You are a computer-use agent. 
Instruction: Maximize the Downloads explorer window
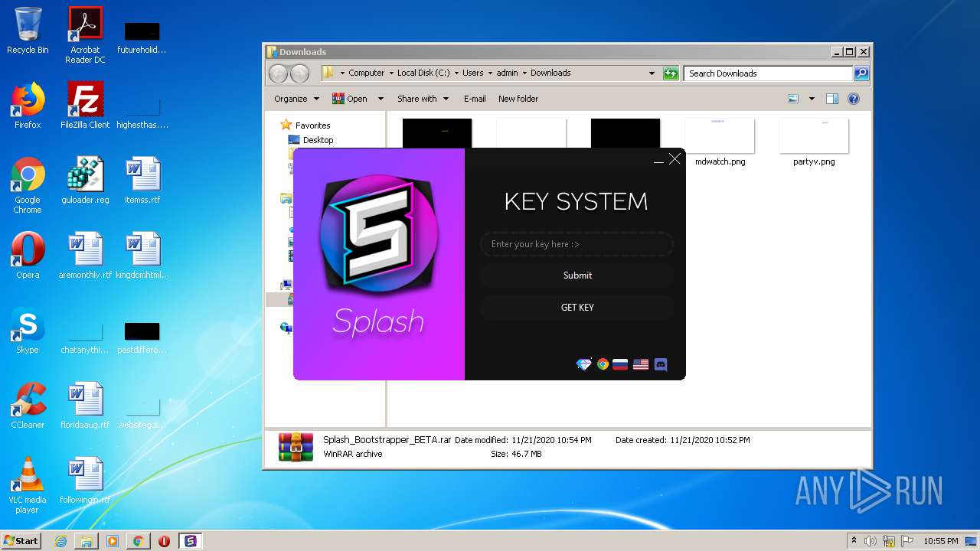click(849, 52)
